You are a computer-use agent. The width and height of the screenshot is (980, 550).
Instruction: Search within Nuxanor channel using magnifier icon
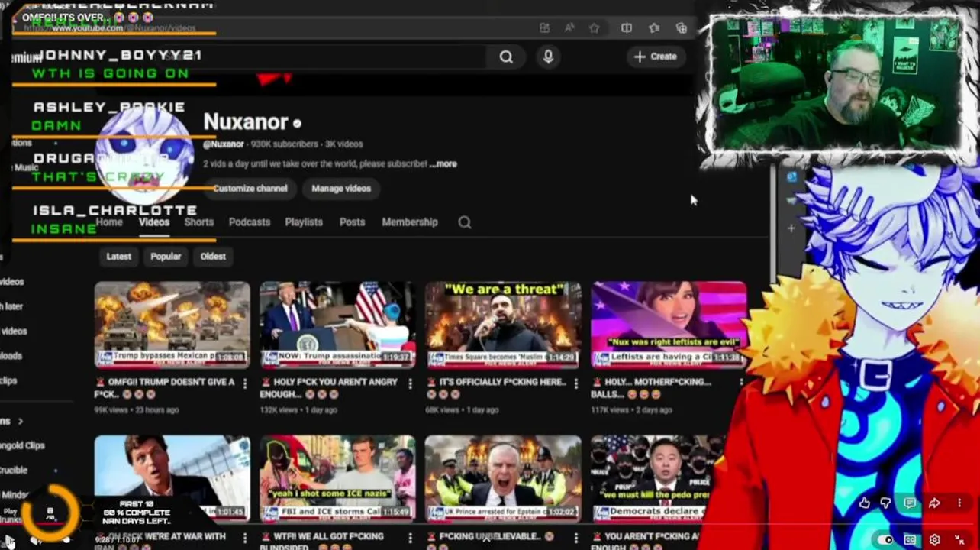click(465, 222)
